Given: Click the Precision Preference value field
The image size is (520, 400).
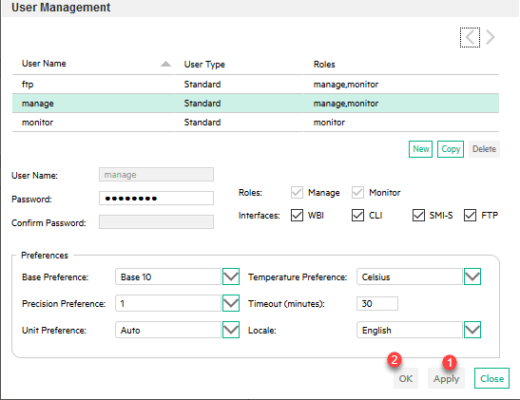Looking at the screenshot, I should coord(169,303).
